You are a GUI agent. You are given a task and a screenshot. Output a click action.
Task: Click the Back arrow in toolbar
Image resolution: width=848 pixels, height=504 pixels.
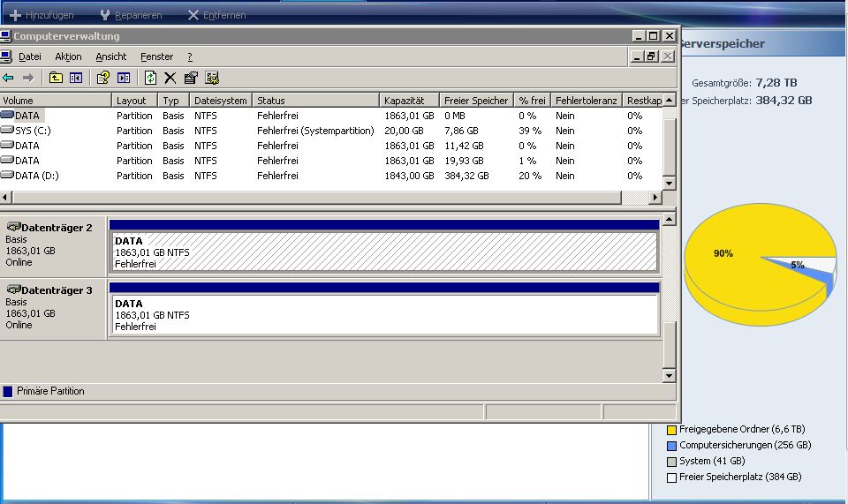(8, 78)
